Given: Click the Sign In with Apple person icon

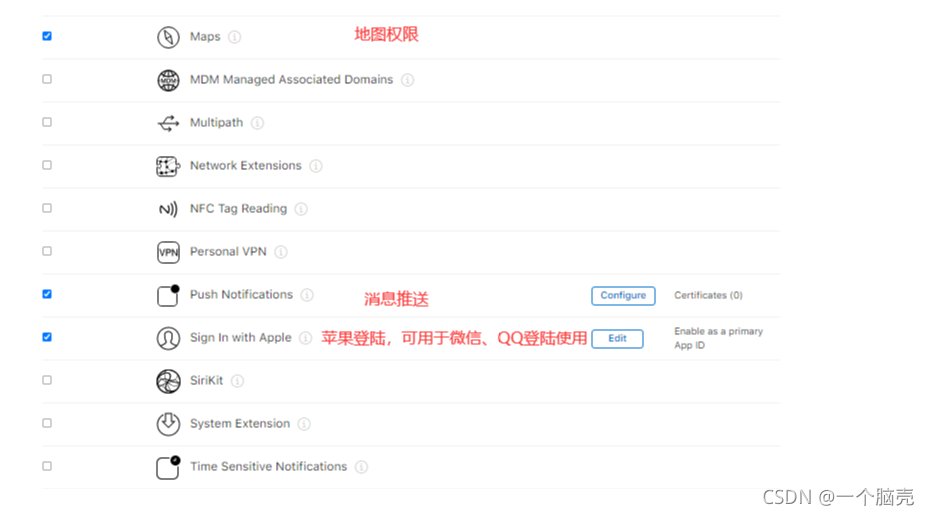Looking at the screenshot, I should point(168,338).
